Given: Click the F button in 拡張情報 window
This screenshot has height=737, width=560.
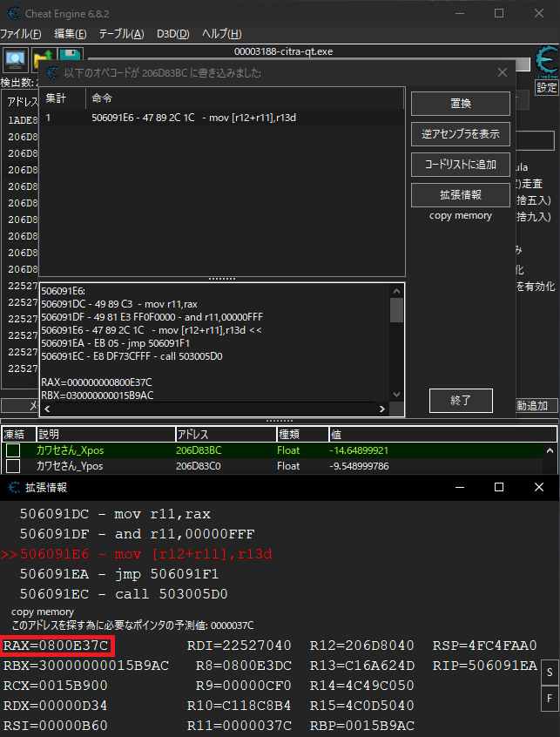Looking at the screenshot, I should pyautogui.click(x=550, y=700).
